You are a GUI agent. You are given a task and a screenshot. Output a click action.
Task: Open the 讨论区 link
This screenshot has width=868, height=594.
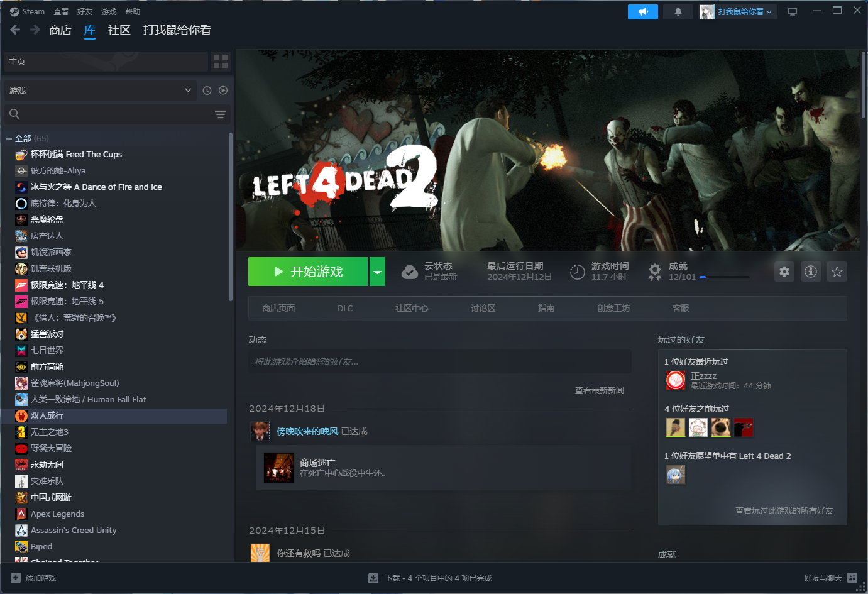click(x=483, y=308)
